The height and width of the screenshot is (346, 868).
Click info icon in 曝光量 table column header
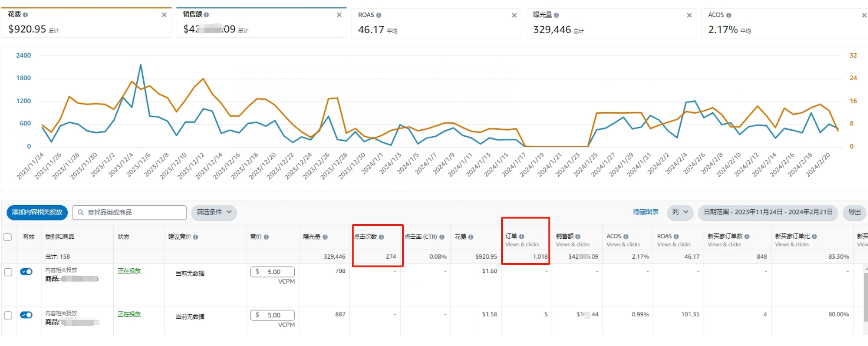[x=325, y=237]
